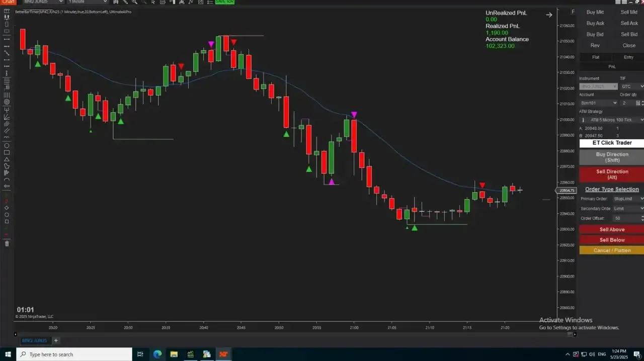Open the Primary Order StopLimit dropdown

(628, 199)
